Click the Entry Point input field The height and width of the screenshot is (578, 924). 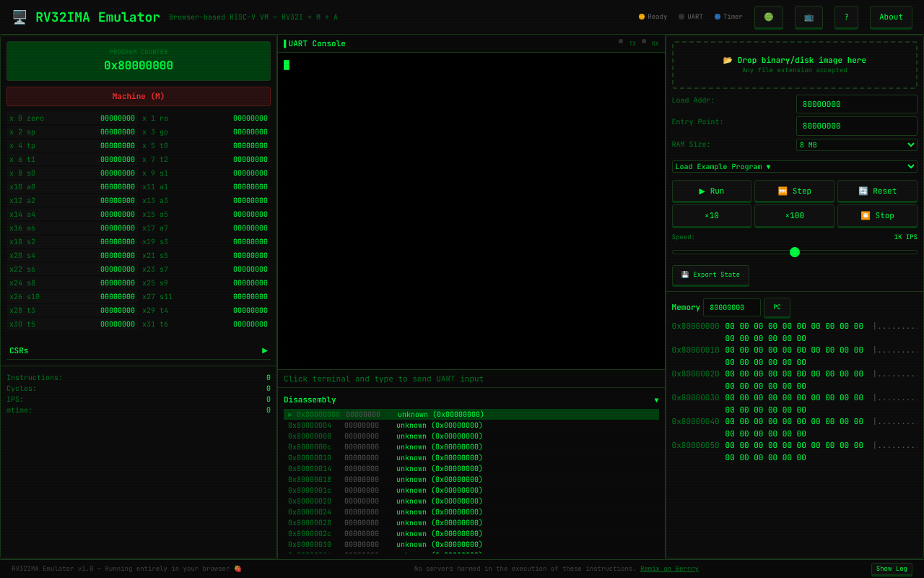(x=857, y=126)
